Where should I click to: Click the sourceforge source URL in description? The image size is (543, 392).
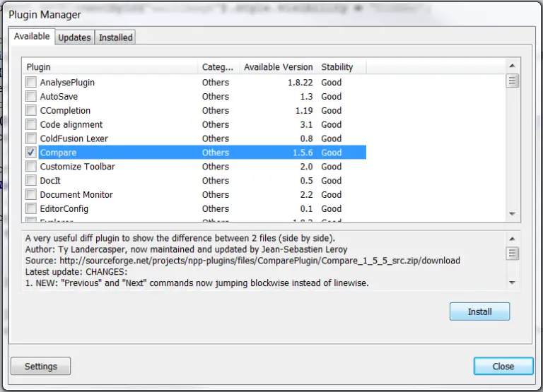[259, 261]
